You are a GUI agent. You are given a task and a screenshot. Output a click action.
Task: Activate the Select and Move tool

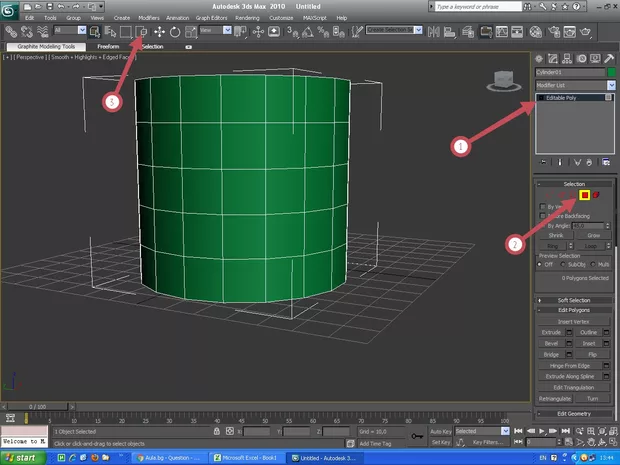click(159, 31)
